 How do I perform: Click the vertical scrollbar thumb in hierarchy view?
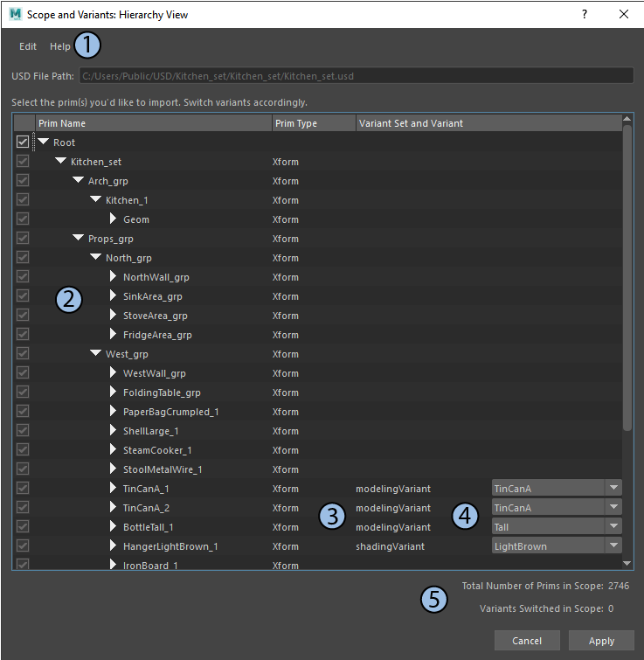[x=627, y=278]
